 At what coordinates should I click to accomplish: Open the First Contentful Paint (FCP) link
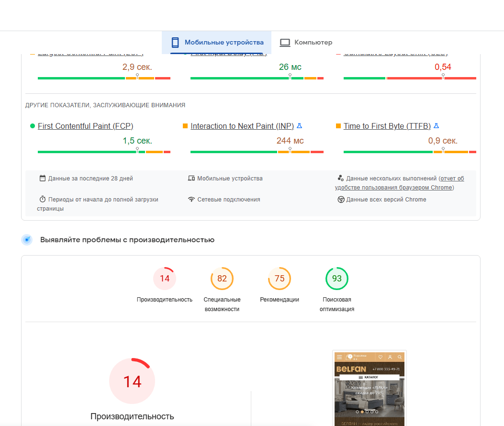click(86, 126)
